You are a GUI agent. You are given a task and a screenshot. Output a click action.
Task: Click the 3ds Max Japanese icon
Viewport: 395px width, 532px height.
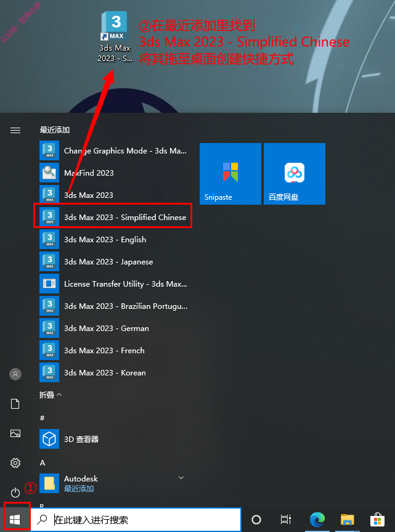[49, 261]
